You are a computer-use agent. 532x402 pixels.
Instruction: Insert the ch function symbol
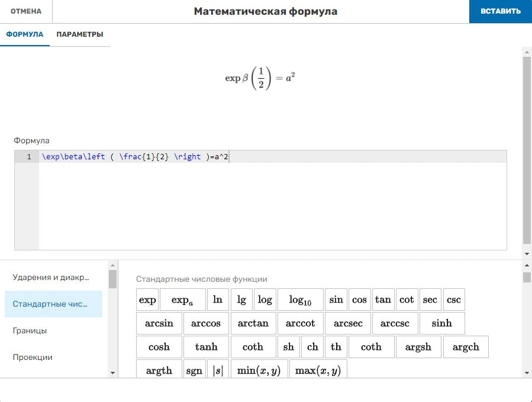[312, 347]
